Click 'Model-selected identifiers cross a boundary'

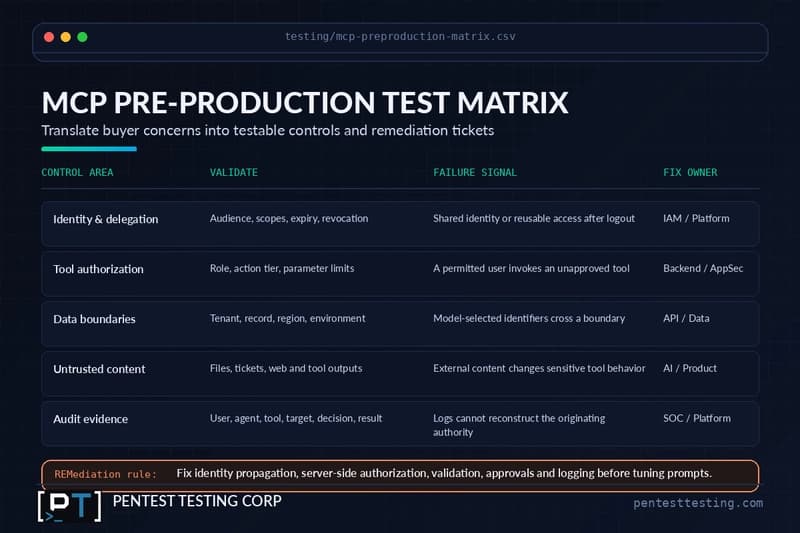pos(529,318)
